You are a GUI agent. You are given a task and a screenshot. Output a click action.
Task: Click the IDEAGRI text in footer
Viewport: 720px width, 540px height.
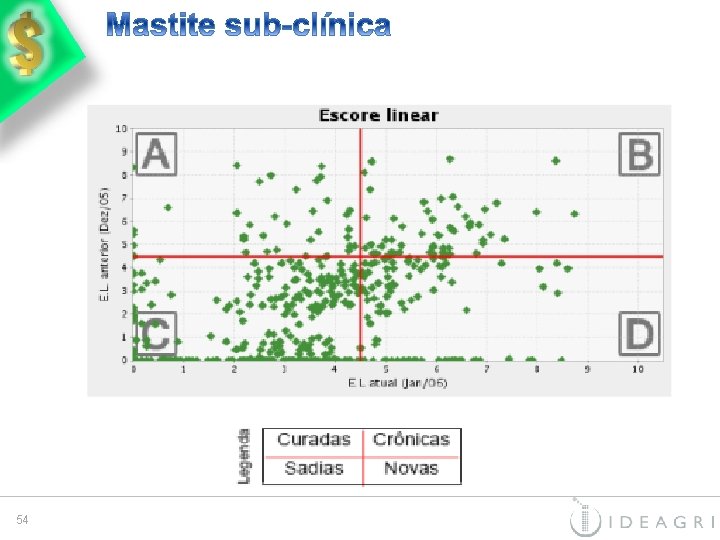point(661,521)
